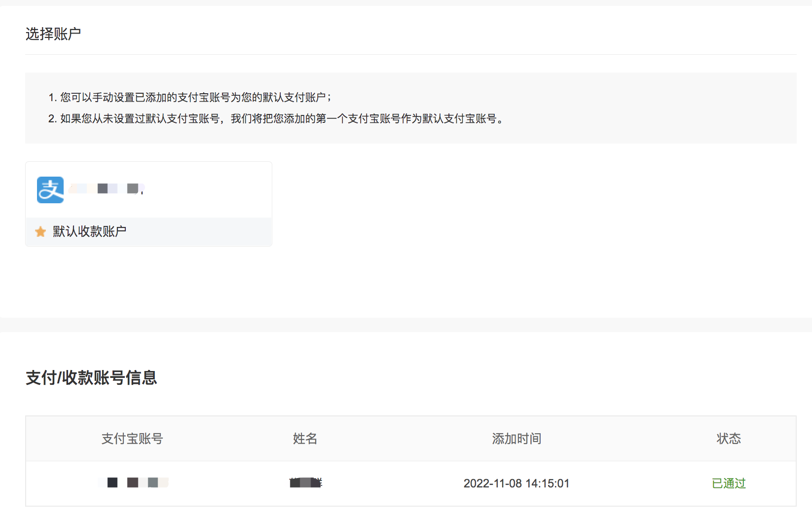Image resolution: width=812 pixels, height=520 pixels.
Task: Click the 选择账户 section heading
Action: 53,34
